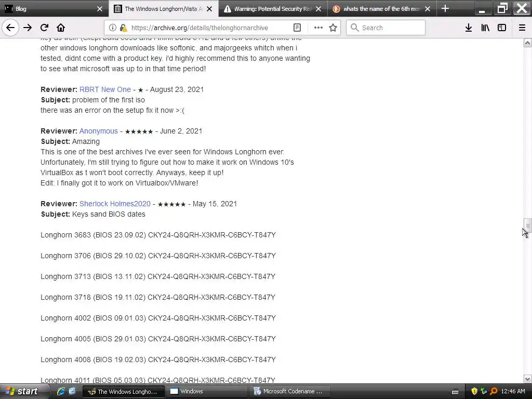The width and height of the screenshot is (532, 399).
Task: Open the Anonymous reviewer link
Action: click(x=98, y=131)
